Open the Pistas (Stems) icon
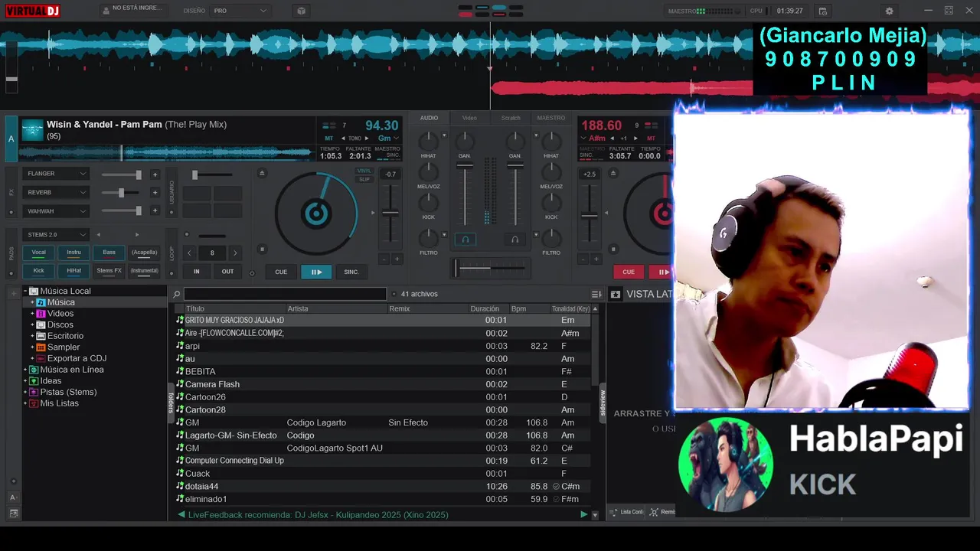Viewport: 980px width, 551px height. tap(34, 392)
